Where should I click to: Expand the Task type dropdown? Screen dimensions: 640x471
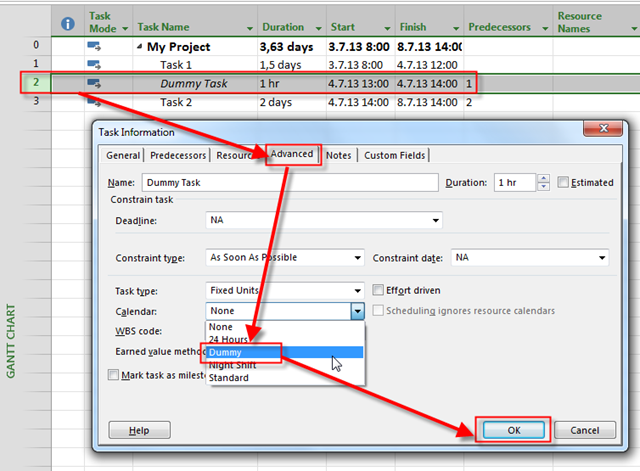(x=357, y=291)
